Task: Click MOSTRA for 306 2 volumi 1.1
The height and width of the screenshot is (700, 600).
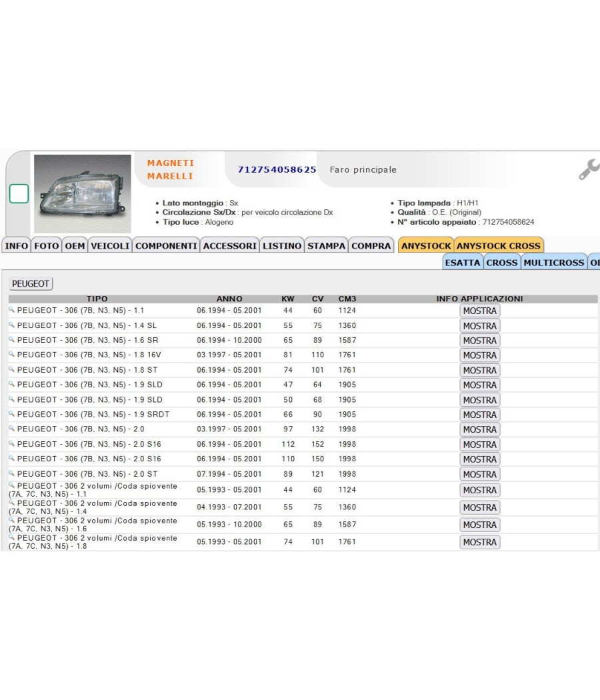Action: (480, 490)
